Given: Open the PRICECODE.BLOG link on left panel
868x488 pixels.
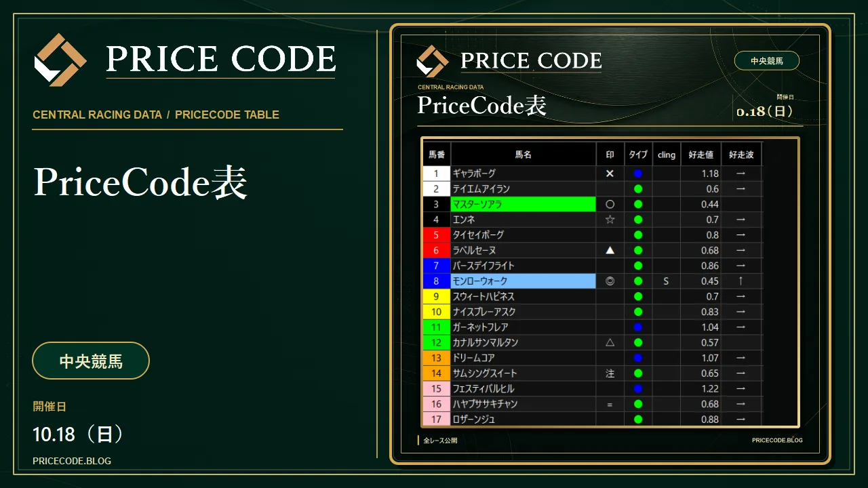Looking at the screenshot, I should (72, 461).
